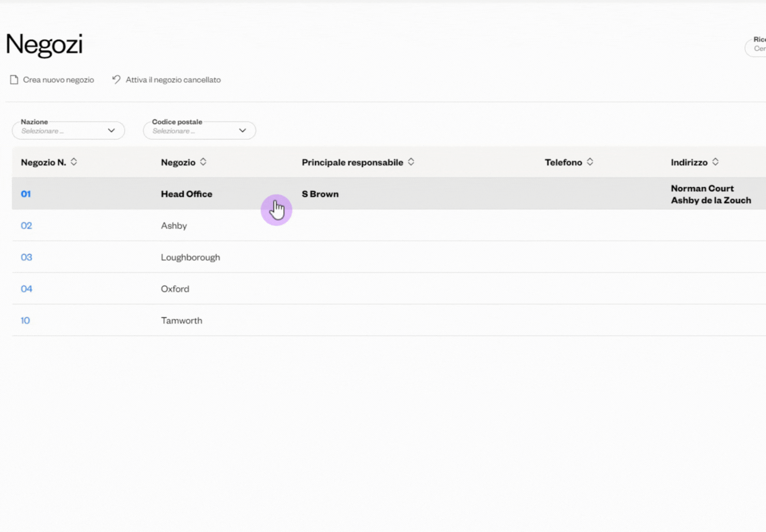
Task: Click the undo arrow icon for restoring deleted store
Action: [115, 79]
